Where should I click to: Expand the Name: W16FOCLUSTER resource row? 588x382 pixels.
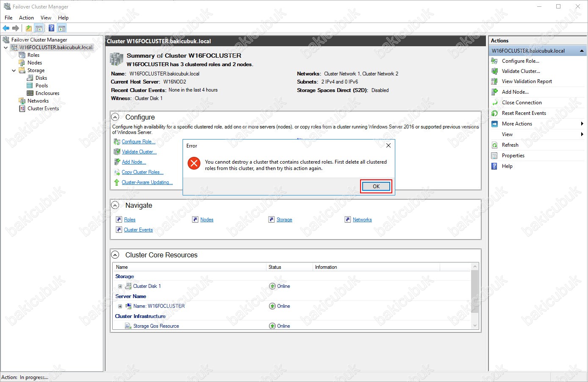point(120,306)
